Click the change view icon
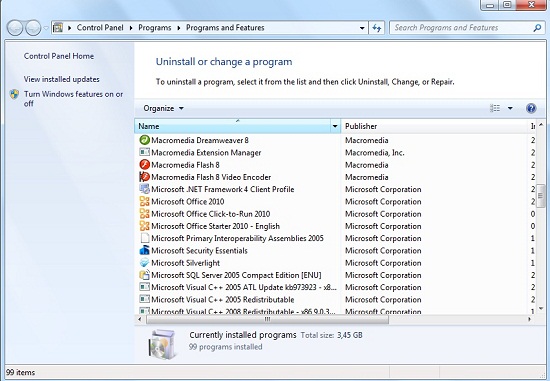The height and width of the screenshot is (381, 550). coord(495,108)
